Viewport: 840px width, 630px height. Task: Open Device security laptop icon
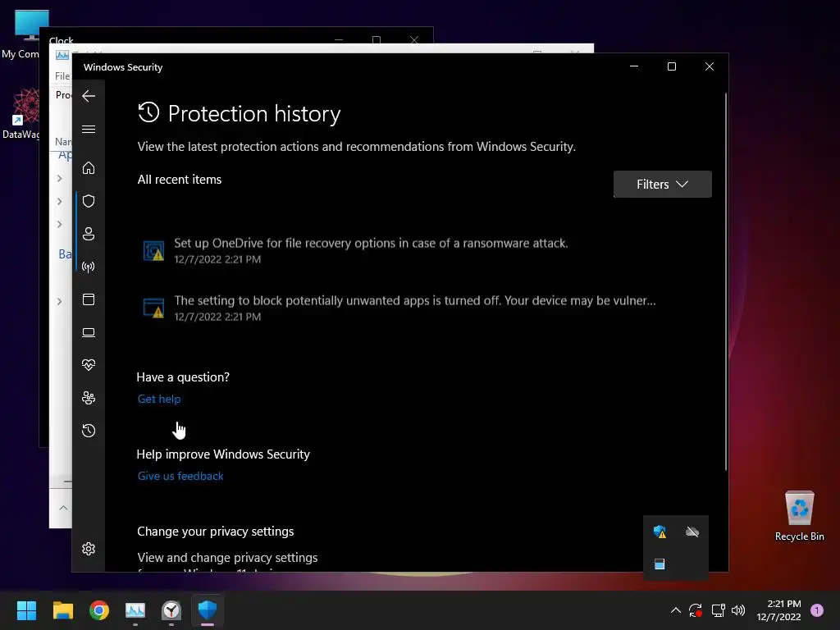tap(89, 333)
